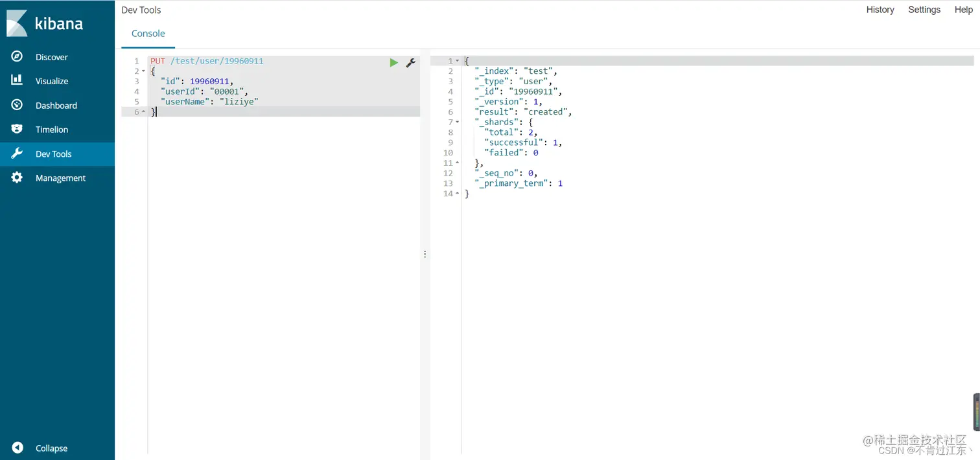Select Dev Tools wrench icon in sidebar
The width and height of the screenshot is (980, 460).
click(x=17, y=154)
